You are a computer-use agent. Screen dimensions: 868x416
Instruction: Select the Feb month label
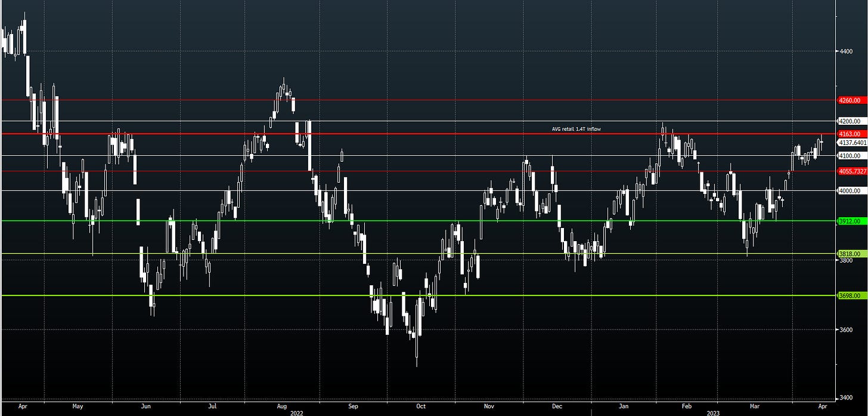[x=687, y=406]
